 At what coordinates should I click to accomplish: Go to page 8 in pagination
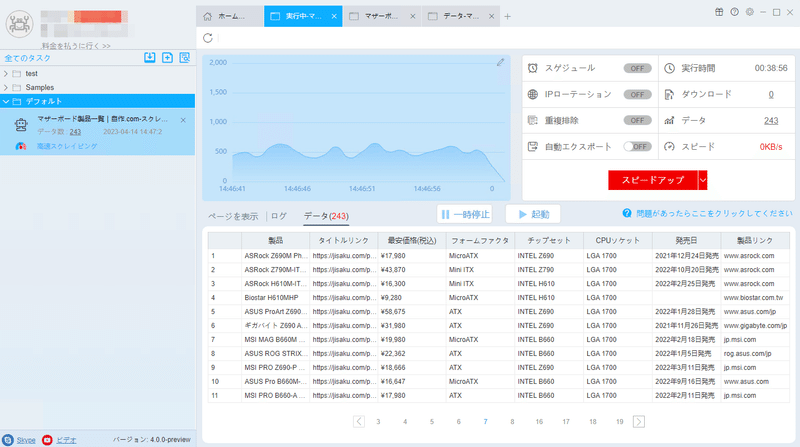(x=512, y=421)
